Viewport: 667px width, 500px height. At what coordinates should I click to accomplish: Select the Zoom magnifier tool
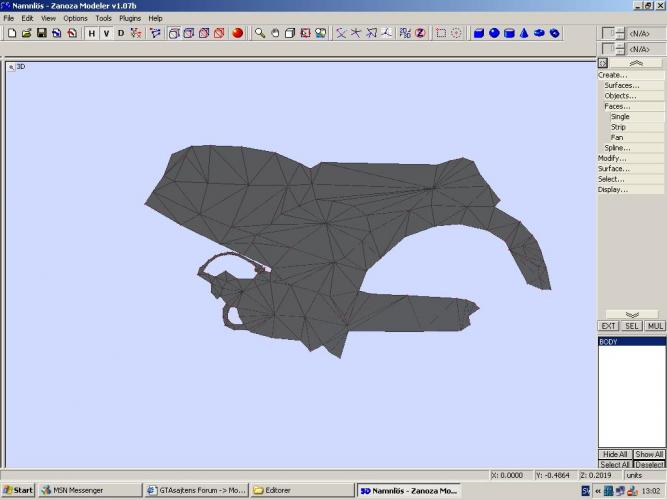[260, 33]
